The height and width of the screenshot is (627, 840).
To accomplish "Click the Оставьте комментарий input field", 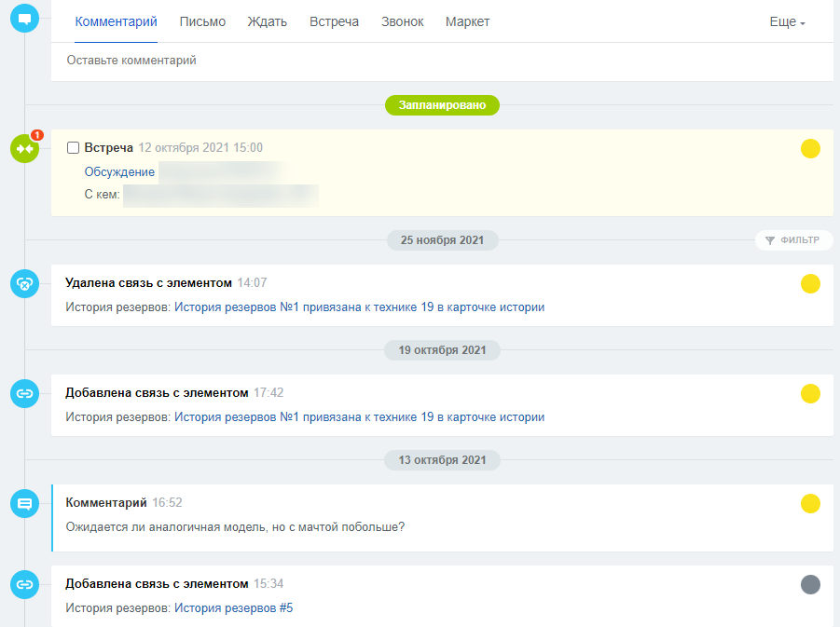I will [442, 61].
